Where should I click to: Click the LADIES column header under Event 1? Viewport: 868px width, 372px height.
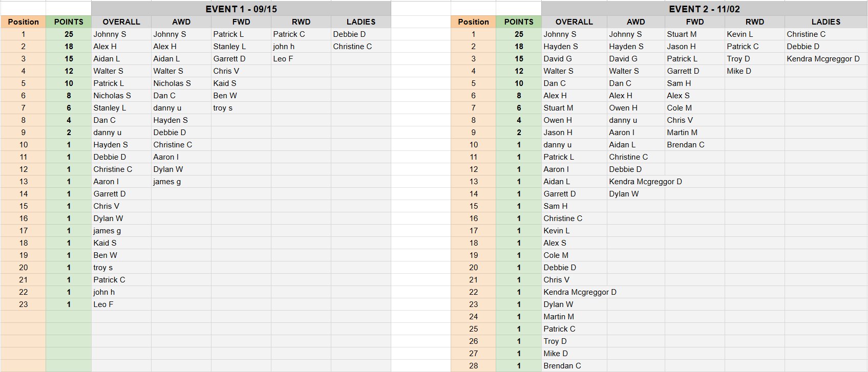(x=361, y=22)
